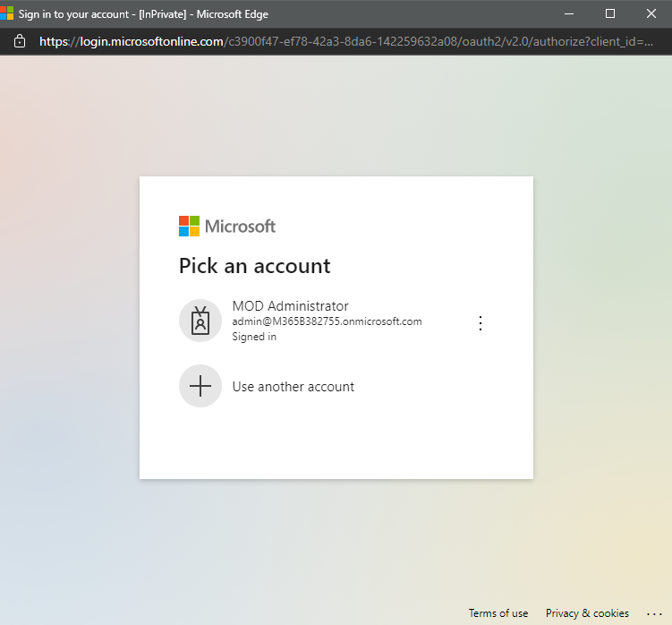The width and height of the screenshot is (672, 625).
Task: Click the 'Pick an account' heading
Action: coord(254,266)
